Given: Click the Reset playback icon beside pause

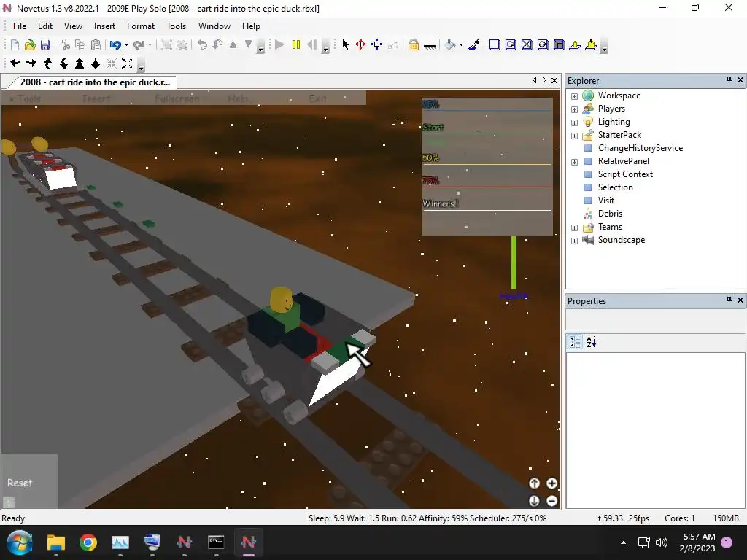Looking at the screenshot, I should (312, 44).
